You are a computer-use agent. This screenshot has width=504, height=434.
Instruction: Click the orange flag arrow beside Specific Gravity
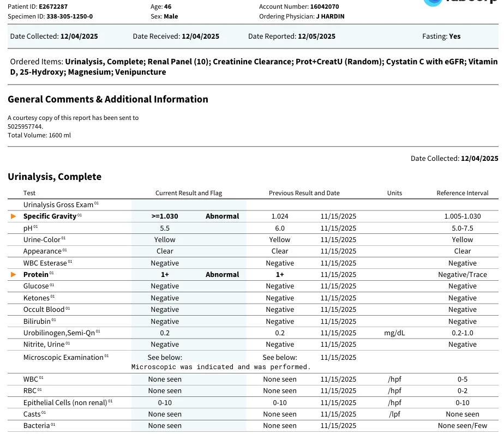[x=14, y=216]
